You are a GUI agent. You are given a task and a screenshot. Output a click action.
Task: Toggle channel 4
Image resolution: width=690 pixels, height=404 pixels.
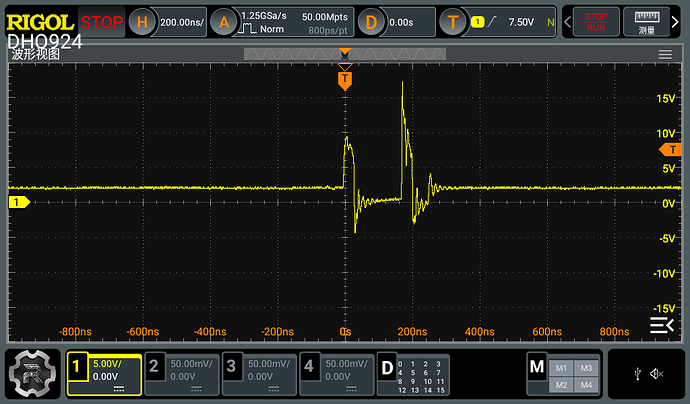[308, 366]
